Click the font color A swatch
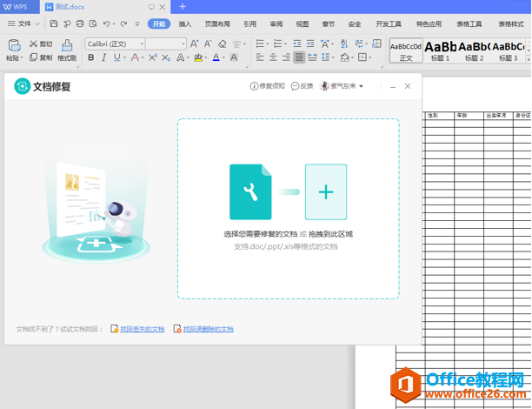Screen dimensions: 532x409 tap(216, 57)
